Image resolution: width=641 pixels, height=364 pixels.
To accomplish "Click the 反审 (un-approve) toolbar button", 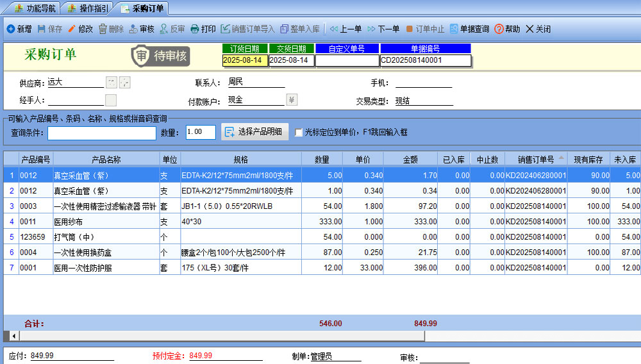I will pyautogui.click(x=172, y=29).
